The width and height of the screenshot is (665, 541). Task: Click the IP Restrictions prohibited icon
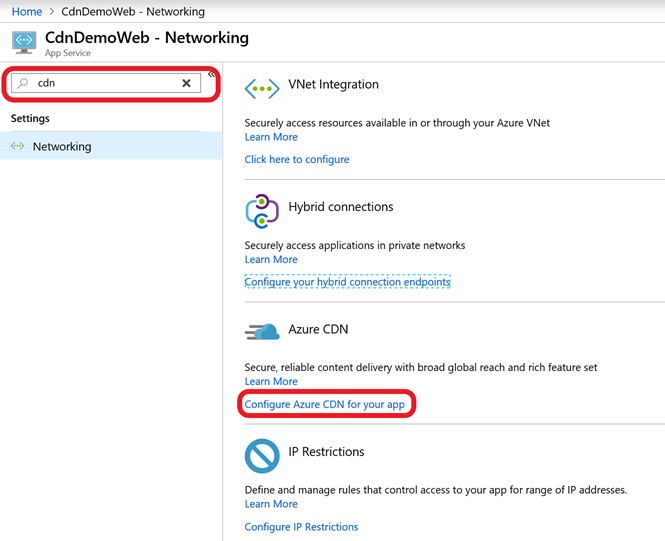(262, 456)
